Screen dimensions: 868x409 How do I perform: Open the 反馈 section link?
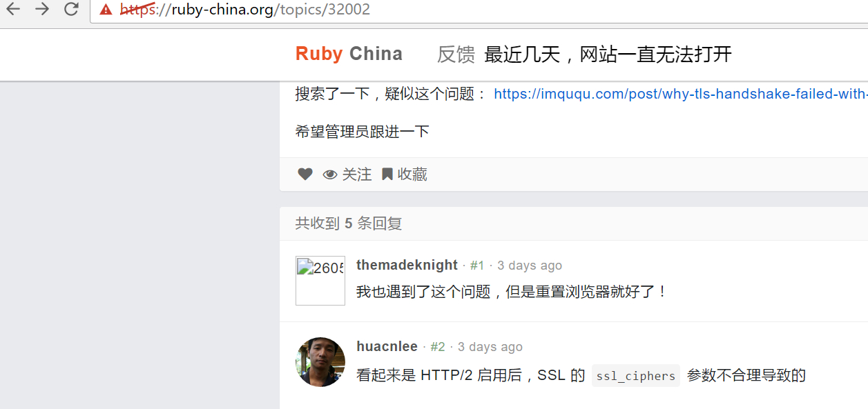pyautogui.click(x=456, y=54)
